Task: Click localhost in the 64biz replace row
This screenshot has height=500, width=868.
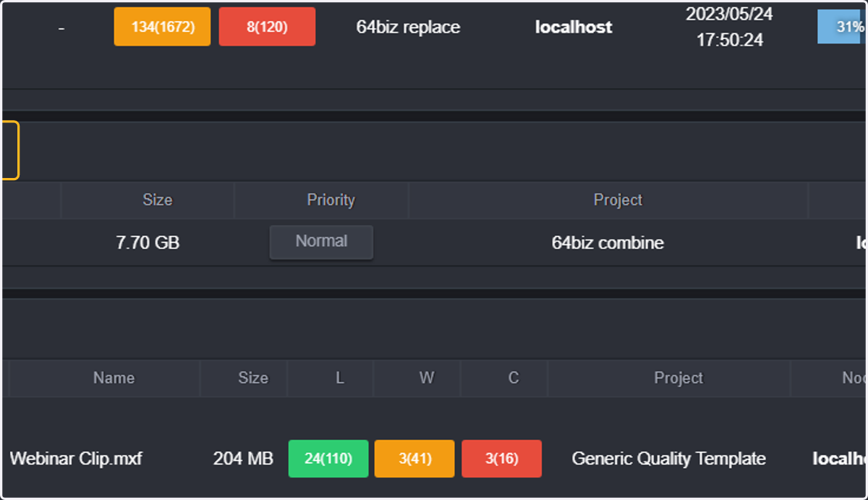Action: pos(574,27)
